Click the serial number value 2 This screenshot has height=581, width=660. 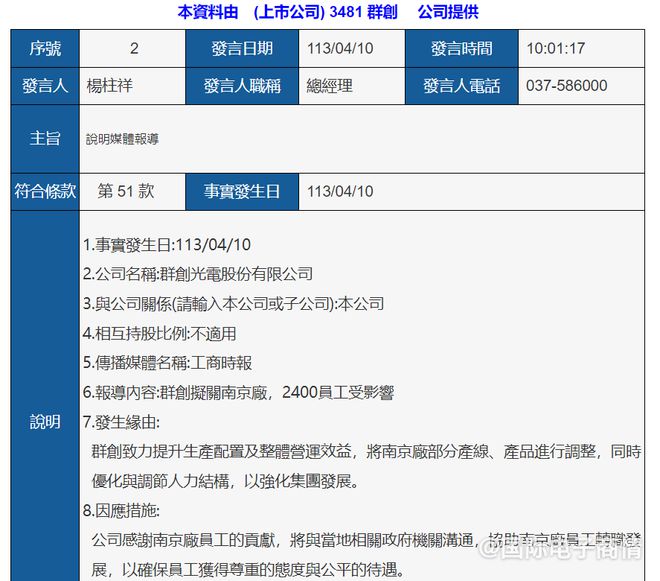pos(134,48)
